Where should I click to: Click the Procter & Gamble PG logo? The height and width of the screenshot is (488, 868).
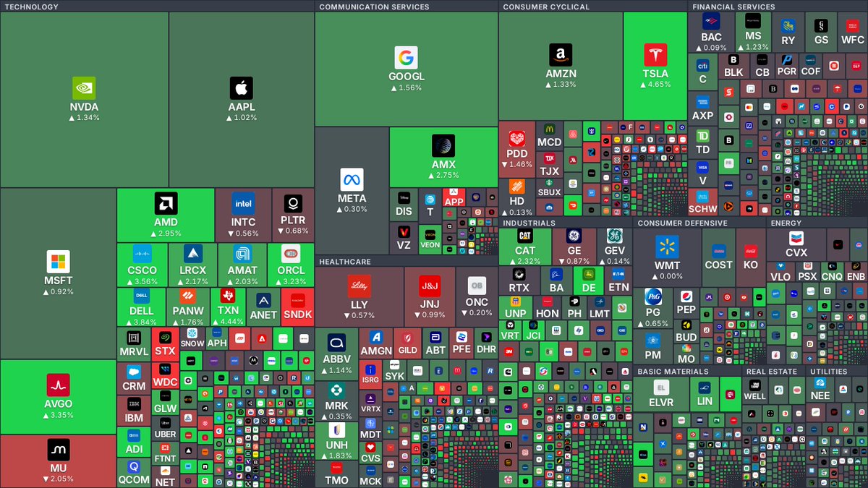click(653, 297)
